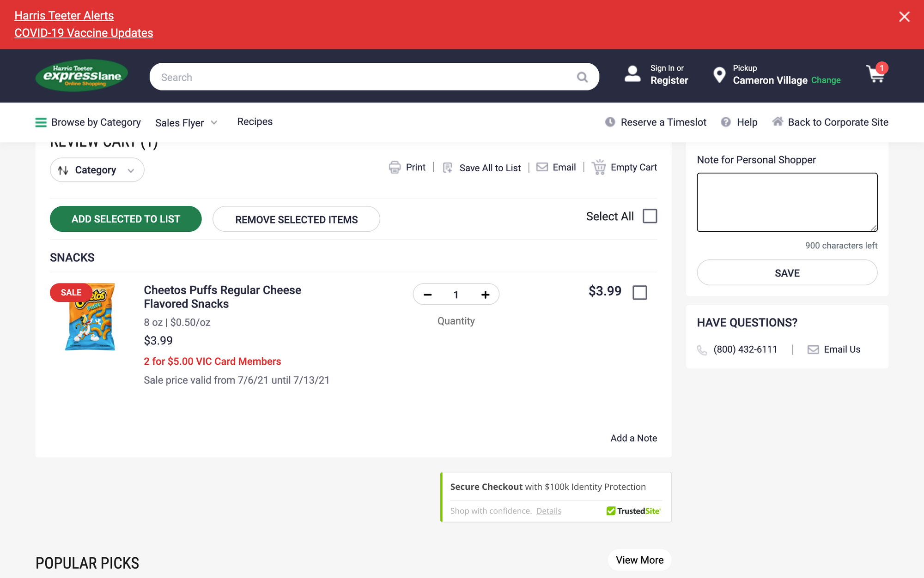Click the Empty Cart icon

pos(599,167)
